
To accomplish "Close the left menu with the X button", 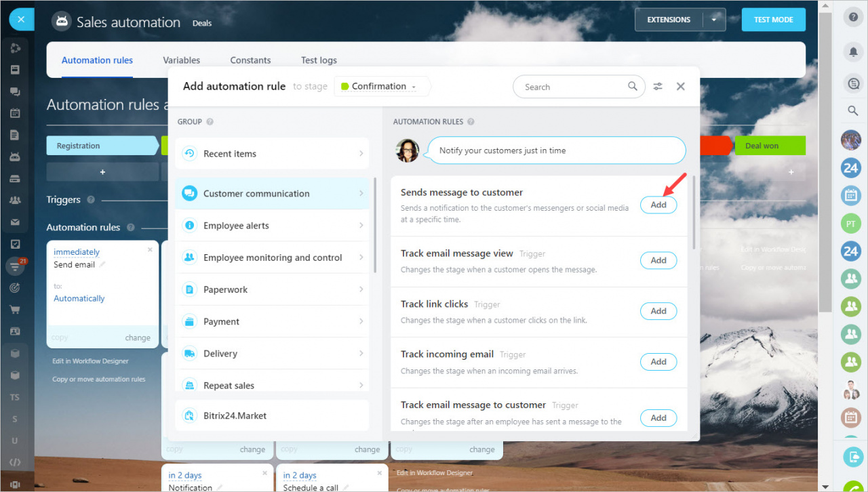I will [21, 20].
